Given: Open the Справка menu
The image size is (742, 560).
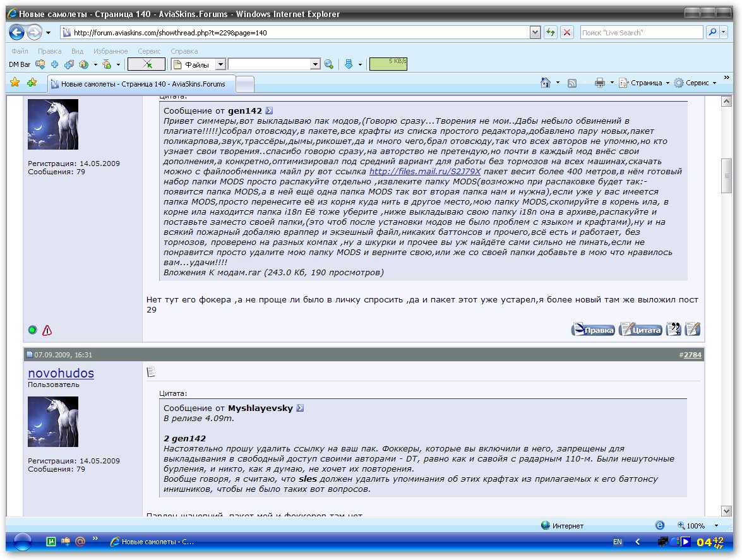Looking at the screenshot, I should tap(184, 51).
